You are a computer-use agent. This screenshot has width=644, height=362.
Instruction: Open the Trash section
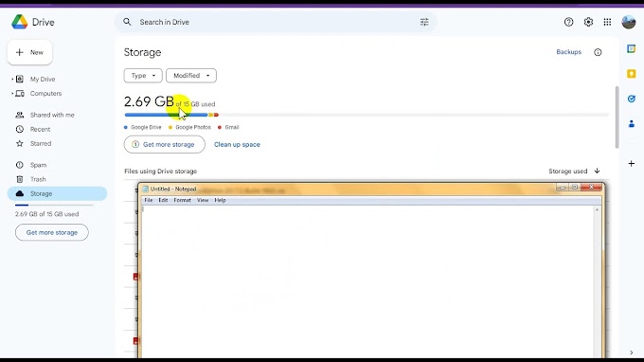pos(38,179)
